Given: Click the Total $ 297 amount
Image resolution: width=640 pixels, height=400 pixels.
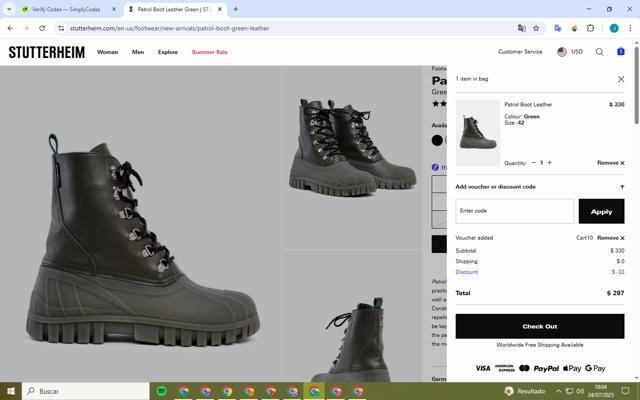Looking at the screenshot, I should click(615, 293).
